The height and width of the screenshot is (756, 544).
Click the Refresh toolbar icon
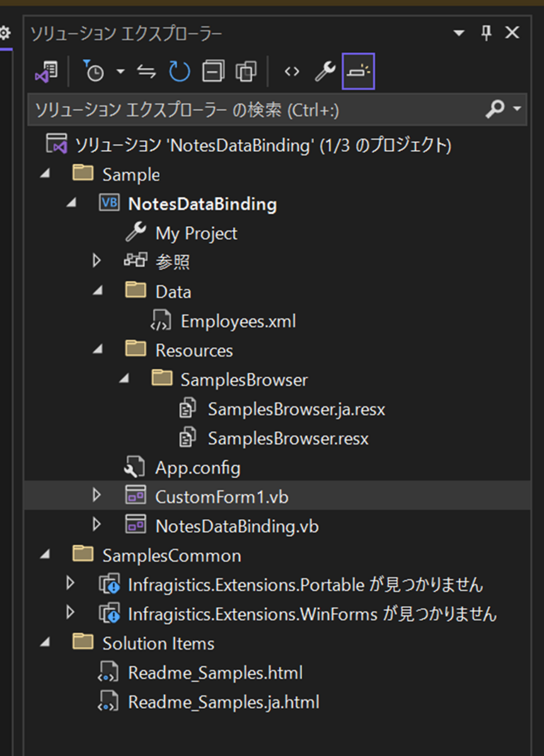click(x=180, y=72)
